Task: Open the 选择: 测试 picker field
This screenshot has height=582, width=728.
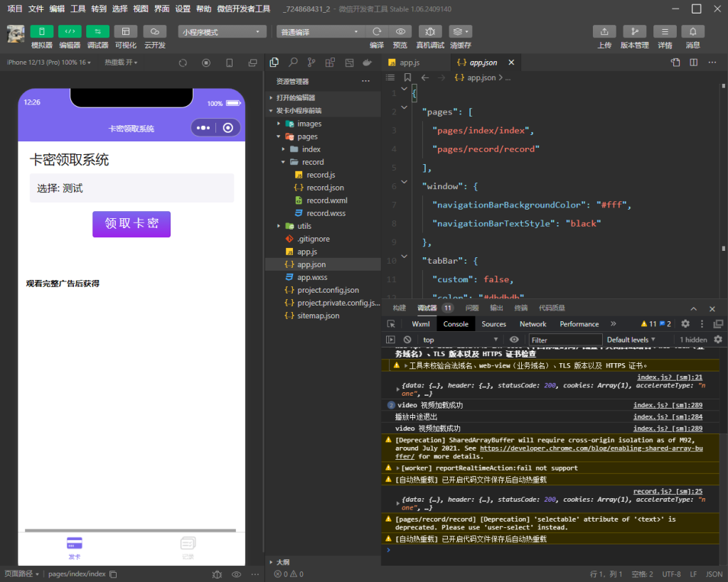Action: pyautogui.click(x=132, y=188)
